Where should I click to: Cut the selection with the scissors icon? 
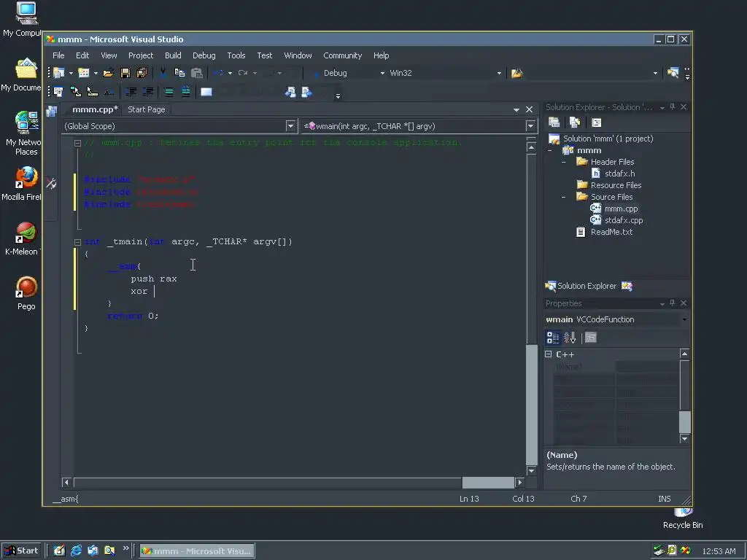[x=163, y=73]
